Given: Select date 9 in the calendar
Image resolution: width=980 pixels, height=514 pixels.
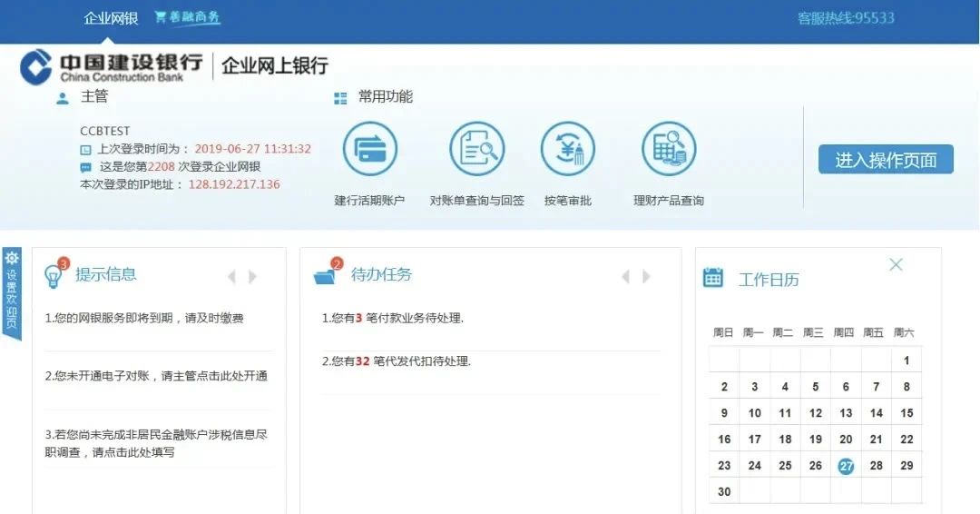Looking at the screenshot, I should point(724,413).
